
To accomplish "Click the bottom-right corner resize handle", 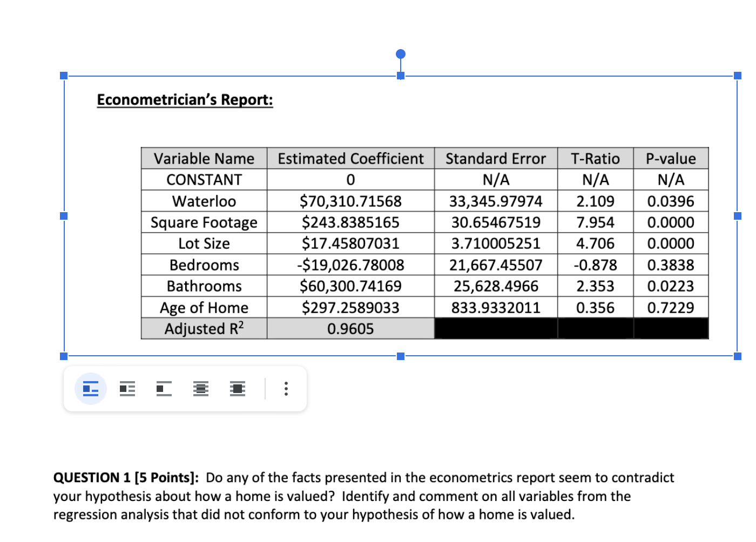I will [x=738, y=356].
